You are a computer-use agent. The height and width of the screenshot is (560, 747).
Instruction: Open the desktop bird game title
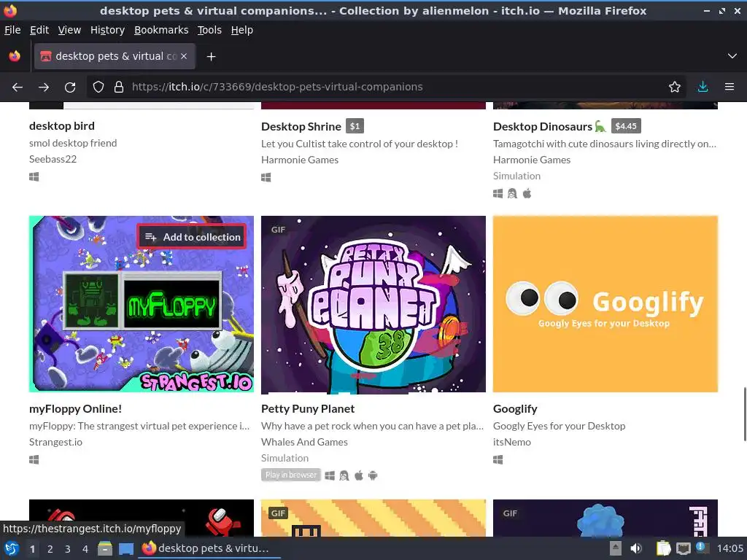[x=62, y=125]
